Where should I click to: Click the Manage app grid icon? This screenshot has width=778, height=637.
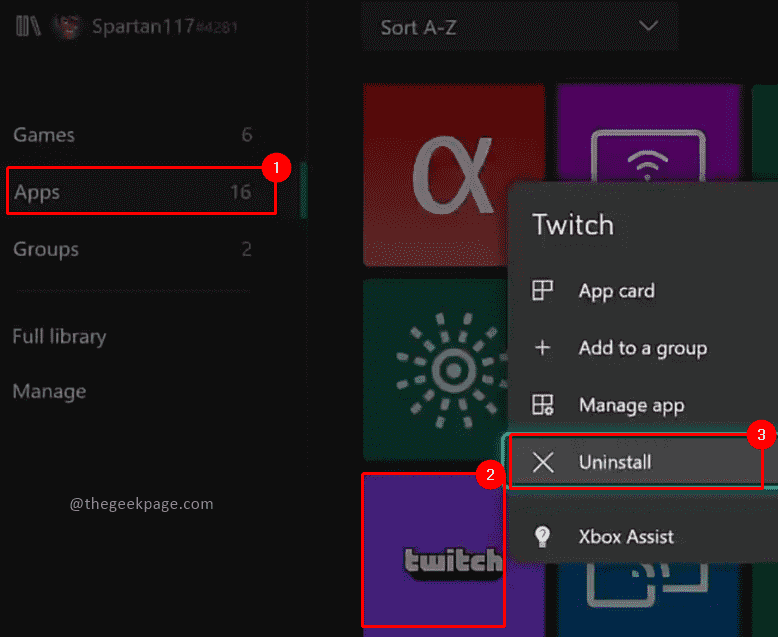coord(542,404)
